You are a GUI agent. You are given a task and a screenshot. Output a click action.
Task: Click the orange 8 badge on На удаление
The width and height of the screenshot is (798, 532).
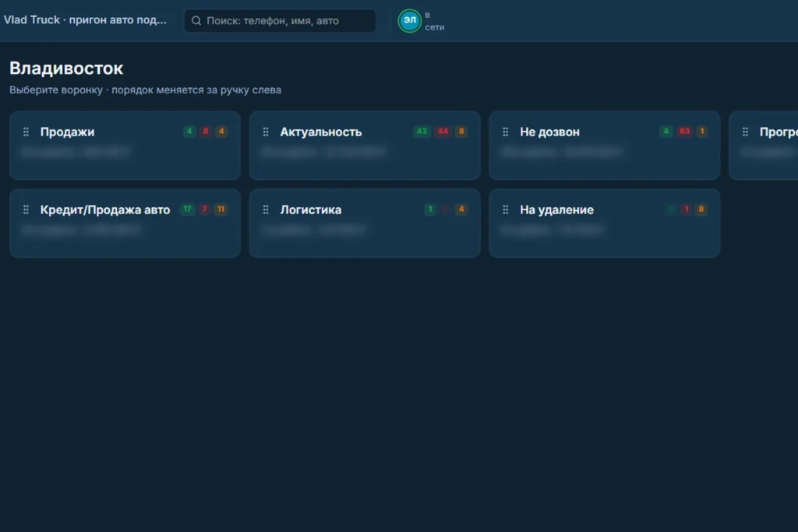pyautogui.click(x=701, y=209)
